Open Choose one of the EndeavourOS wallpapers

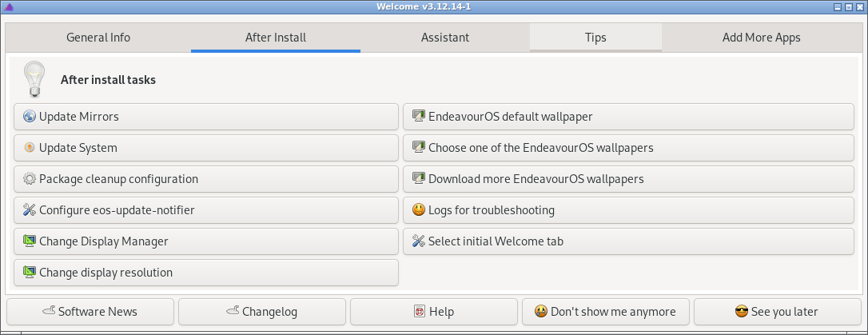pyautogui.click(x=628, y=148)
